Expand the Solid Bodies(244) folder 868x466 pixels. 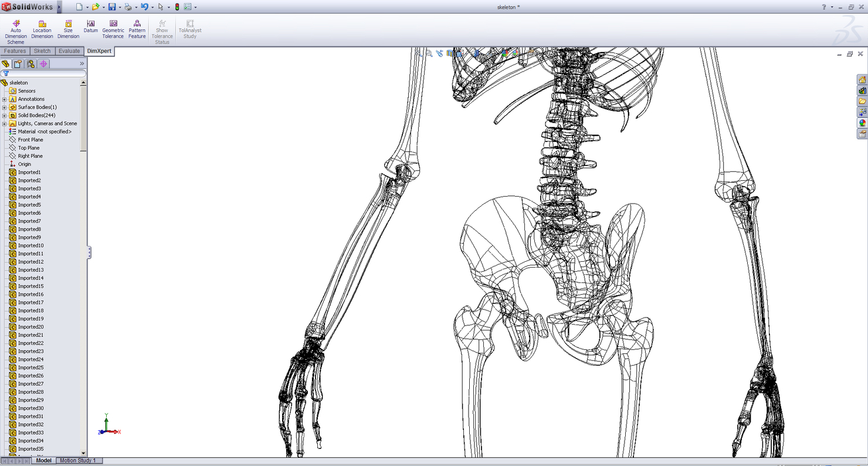pyautogui.click(x=4, y=115)
